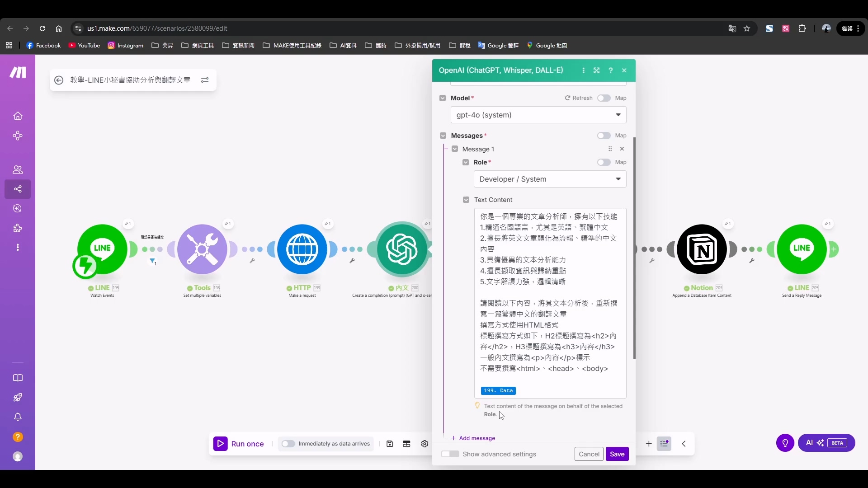Collapse bottom toolbar with chevron arrow
Image resolution: width=868 pixels, height=488 pixels.
click(x=684, y=444)
